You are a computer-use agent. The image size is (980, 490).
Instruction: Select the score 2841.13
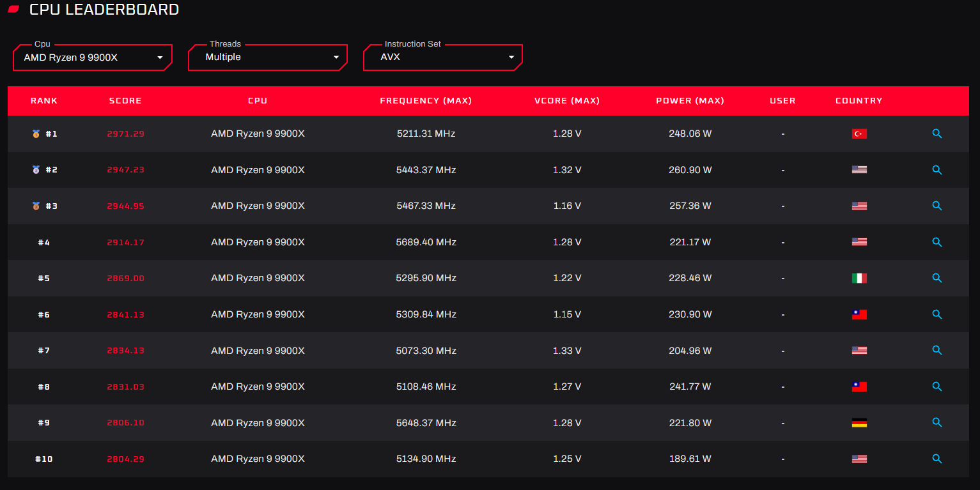(126, 314)
